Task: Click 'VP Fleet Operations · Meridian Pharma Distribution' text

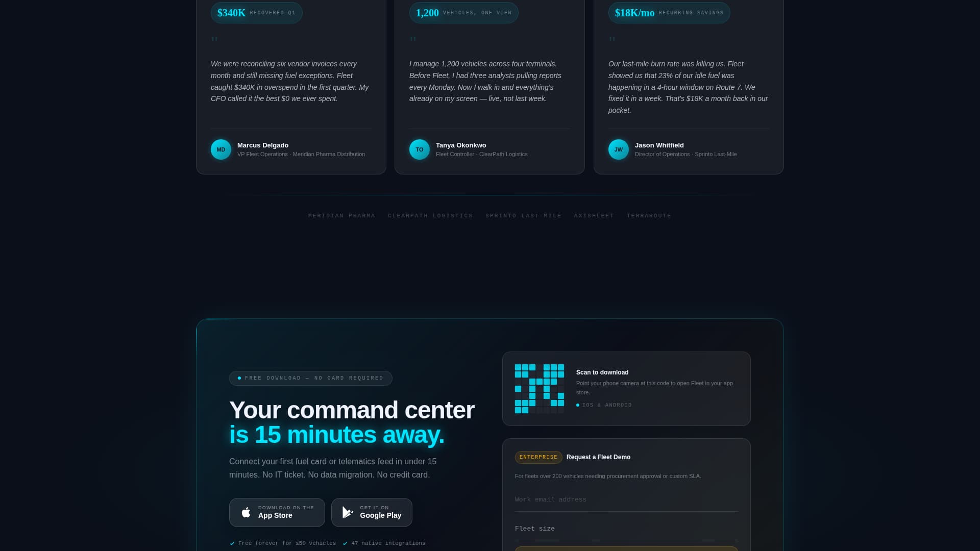Action: point(301,154)
